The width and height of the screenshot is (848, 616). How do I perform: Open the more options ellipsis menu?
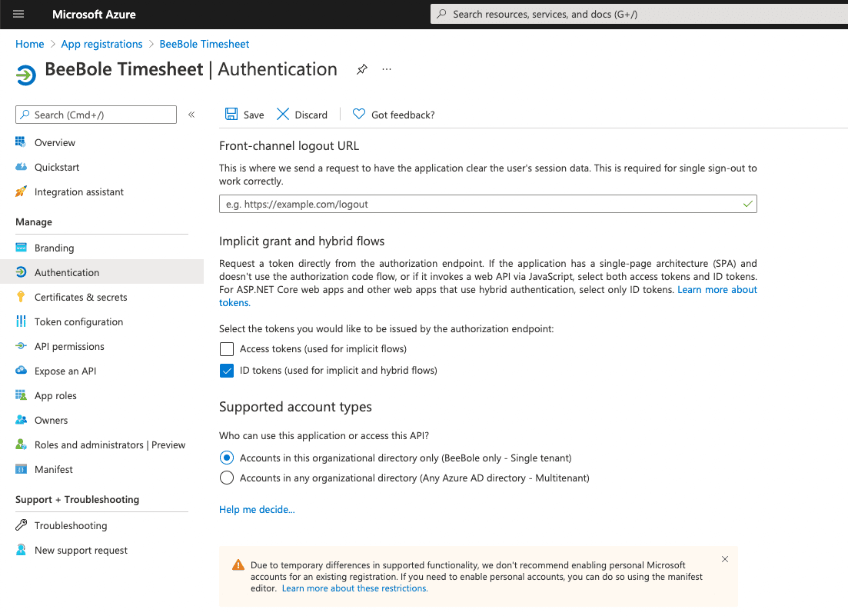[x=386, y=69]
